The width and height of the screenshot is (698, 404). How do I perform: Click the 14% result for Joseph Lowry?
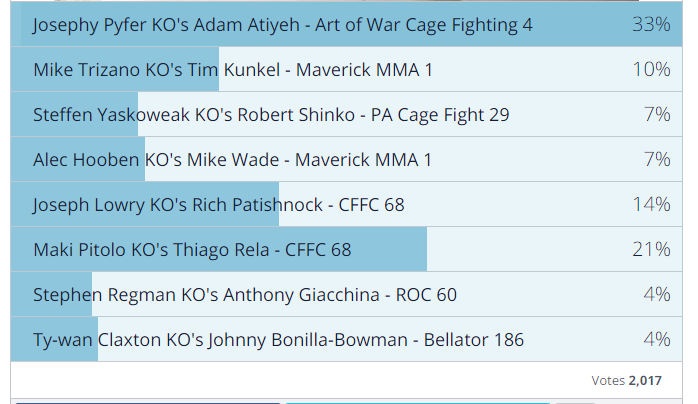(651, 204)
